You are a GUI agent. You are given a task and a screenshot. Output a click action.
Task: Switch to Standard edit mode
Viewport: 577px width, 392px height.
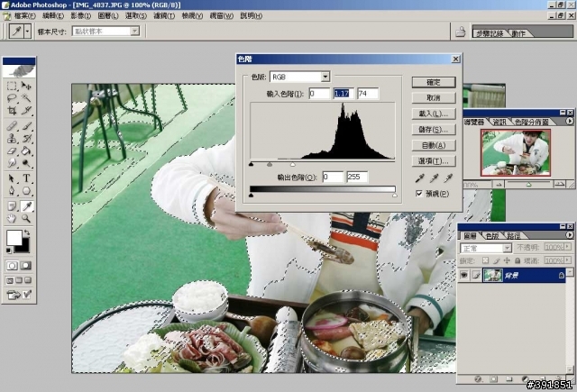[12, 266]
